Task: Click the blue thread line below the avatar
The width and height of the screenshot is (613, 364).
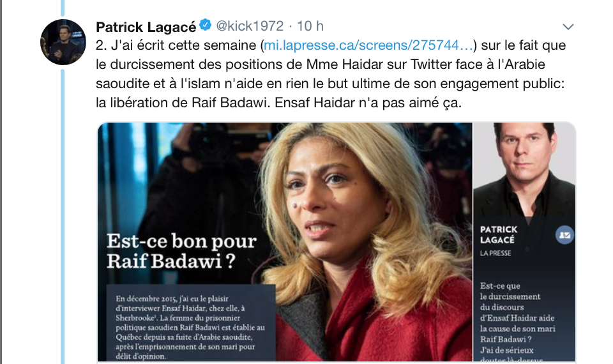Action: coord(63,216)
